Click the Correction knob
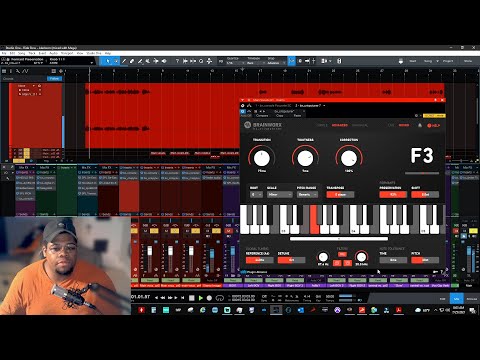The height and width of the screenshot is (360, 480). pos(349,158)
